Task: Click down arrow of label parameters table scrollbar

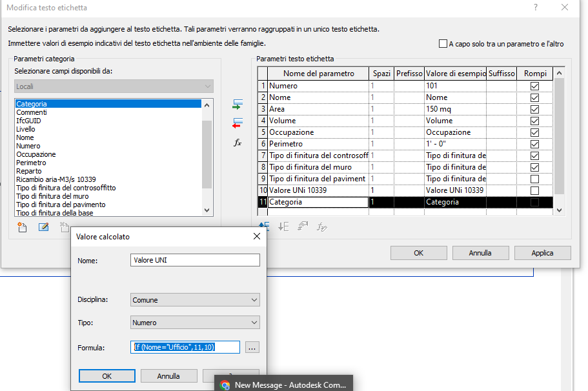Action: pyautogui.click(x=559, y=210)
